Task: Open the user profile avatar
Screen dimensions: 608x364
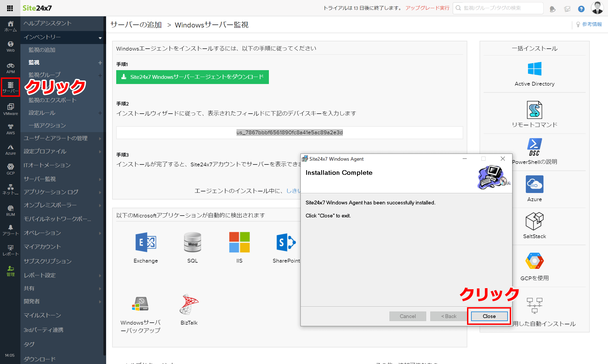Action: pyautogui.click(x=597, y=8)
